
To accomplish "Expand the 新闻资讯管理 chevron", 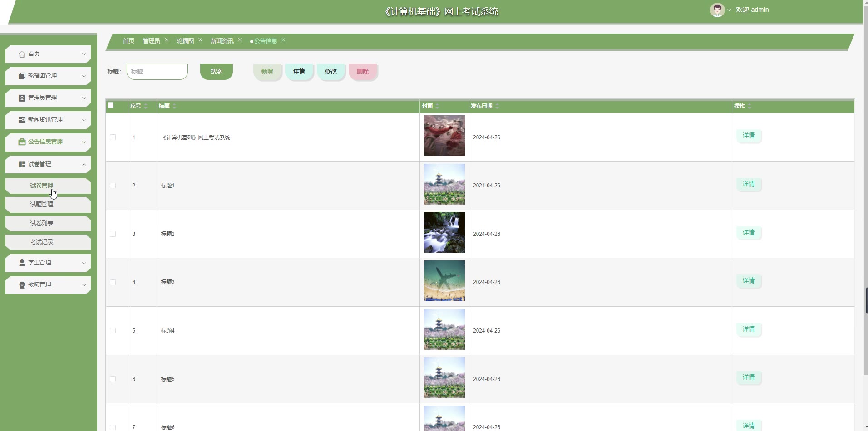I will (x=84, y=120).
